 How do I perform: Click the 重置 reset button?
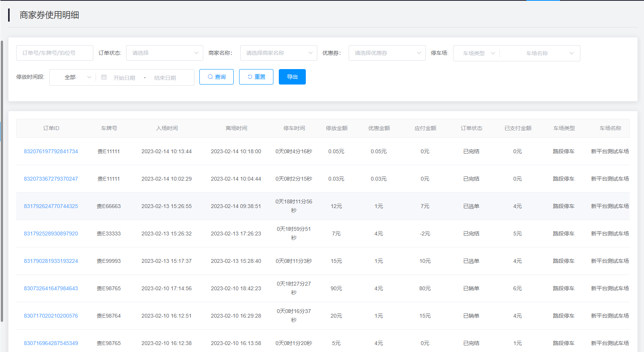tap(256, 77)
